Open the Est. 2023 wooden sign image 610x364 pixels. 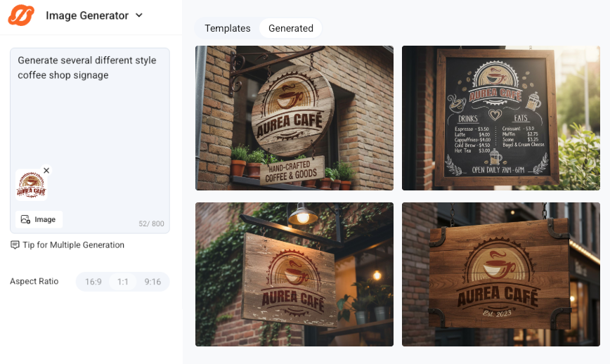tap(501, 274)
